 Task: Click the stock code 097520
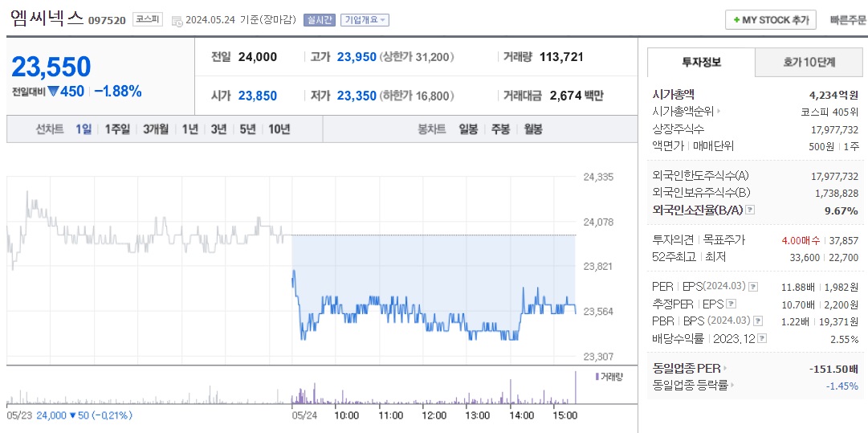coord(107,21)
